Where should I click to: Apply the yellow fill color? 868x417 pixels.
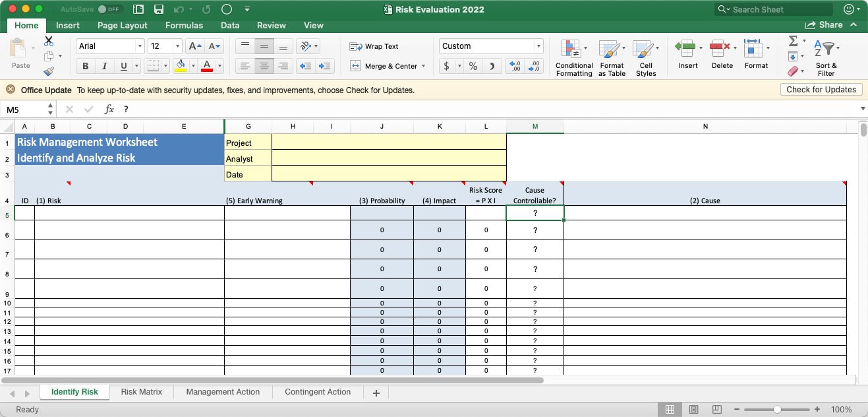(x=181, y=66)
